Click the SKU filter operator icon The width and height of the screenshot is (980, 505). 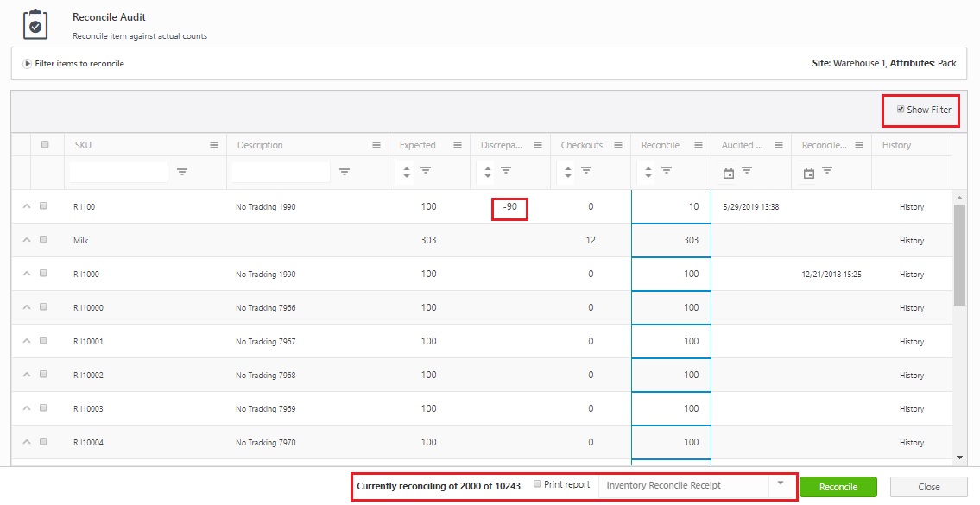point(182,172)
